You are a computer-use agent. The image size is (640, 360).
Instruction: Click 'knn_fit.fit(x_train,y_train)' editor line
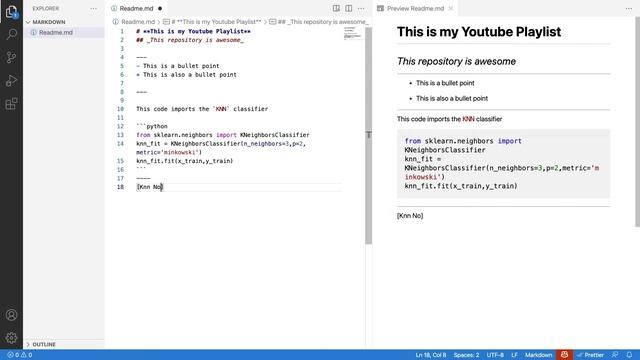tap(184, 161)
